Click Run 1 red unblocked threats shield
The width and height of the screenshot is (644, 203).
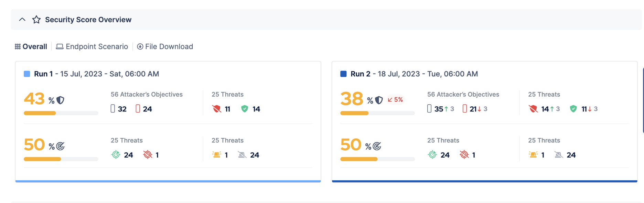pyautogui.click(x=217, y=109)
